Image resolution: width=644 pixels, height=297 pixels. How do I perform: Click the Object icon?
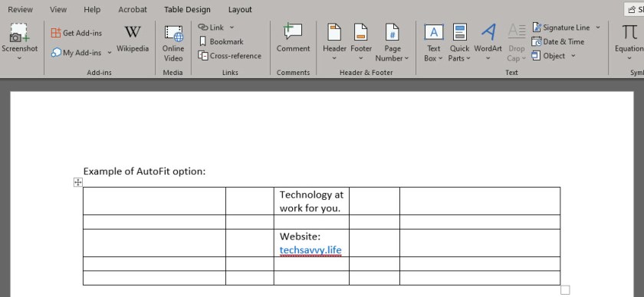[x=536, y=55]
